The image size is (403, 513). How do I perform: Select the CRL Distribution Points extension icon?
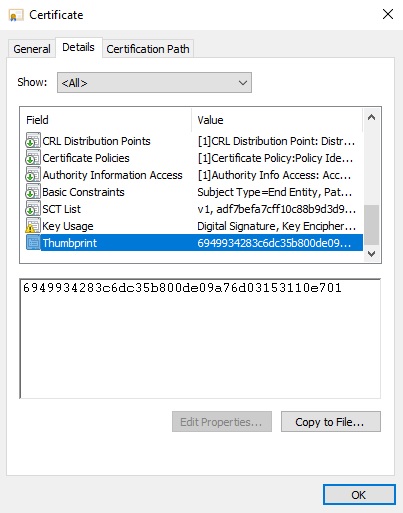33,141
